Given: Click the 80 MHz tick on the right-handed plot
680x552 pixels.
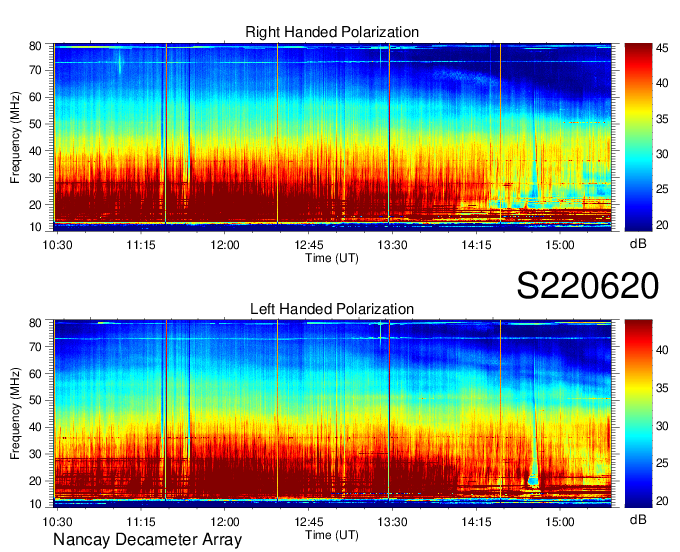Looking at the screenshot, I should [35, 46].
